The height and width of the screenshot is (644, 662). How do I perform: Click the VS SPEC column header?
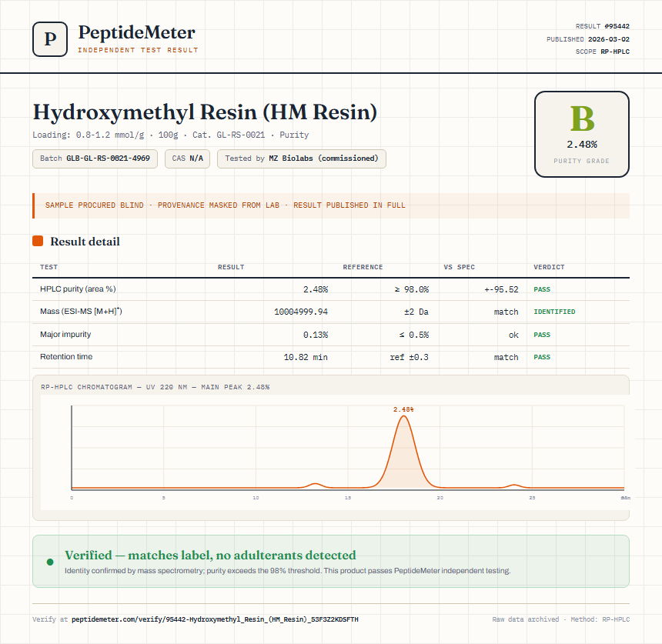point(460,267)
